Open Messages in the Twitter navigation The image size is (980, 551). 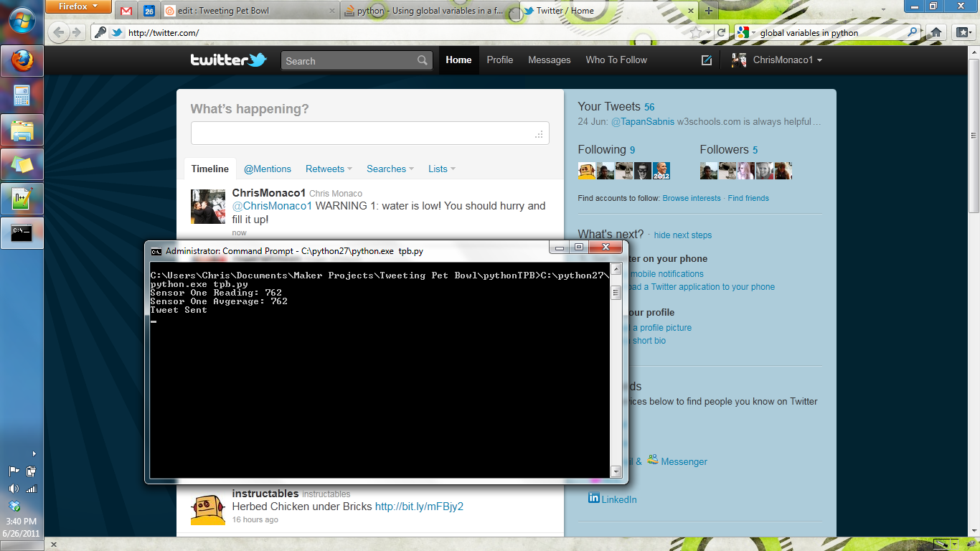550,60
